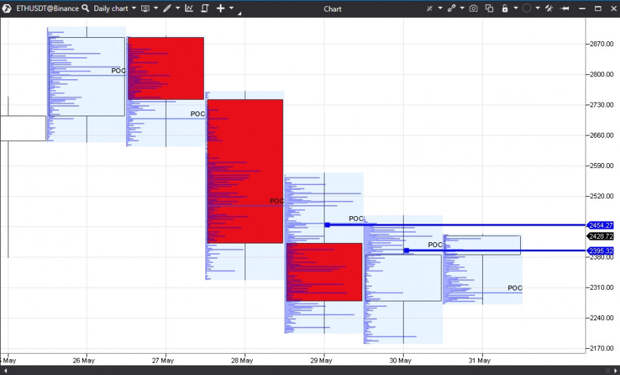Click the POC label of the 27 May candle
Screen dimensions: 620x375
(198, 114)
